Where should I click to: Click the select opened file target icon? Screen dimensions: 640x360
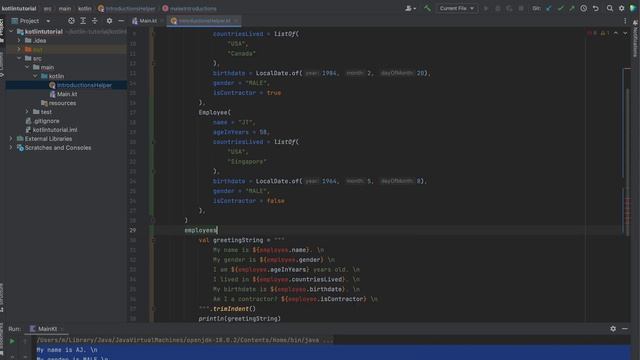[x=71, y=21]
